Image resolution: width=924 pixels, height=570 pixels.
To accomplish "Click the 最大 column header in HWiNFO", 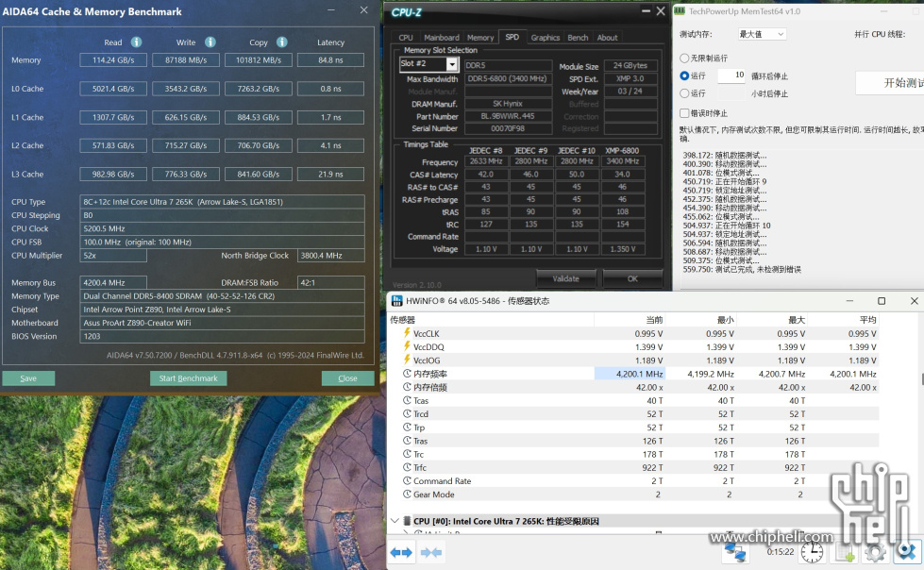I will point(773,320).
